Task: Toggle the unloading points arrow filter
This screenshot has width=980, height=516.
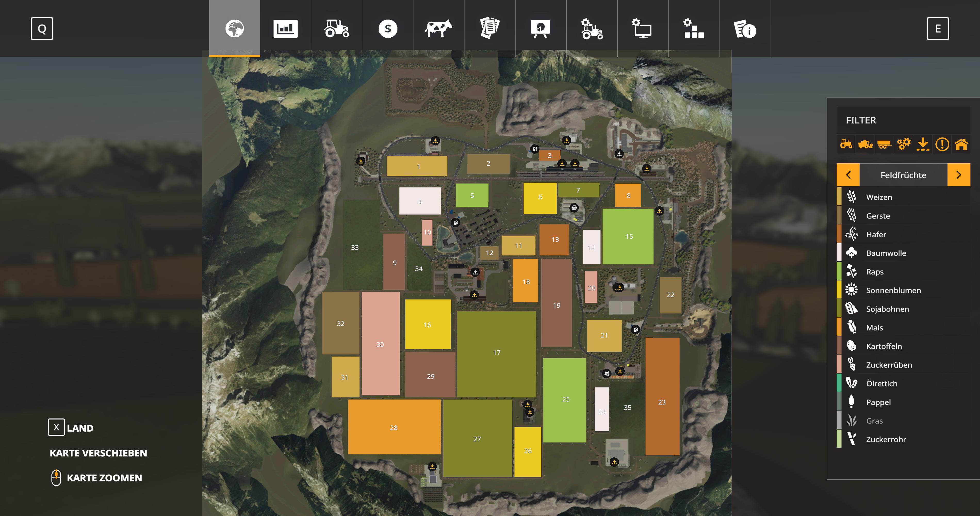Action: click(x=923, y=144)
